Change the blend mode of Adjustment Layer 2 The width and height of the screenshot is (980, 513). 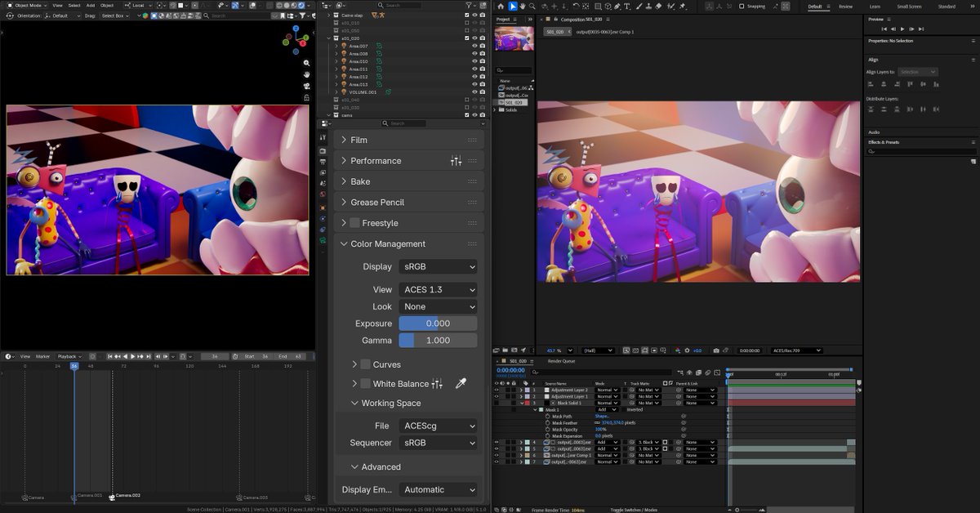pos(608,390)
